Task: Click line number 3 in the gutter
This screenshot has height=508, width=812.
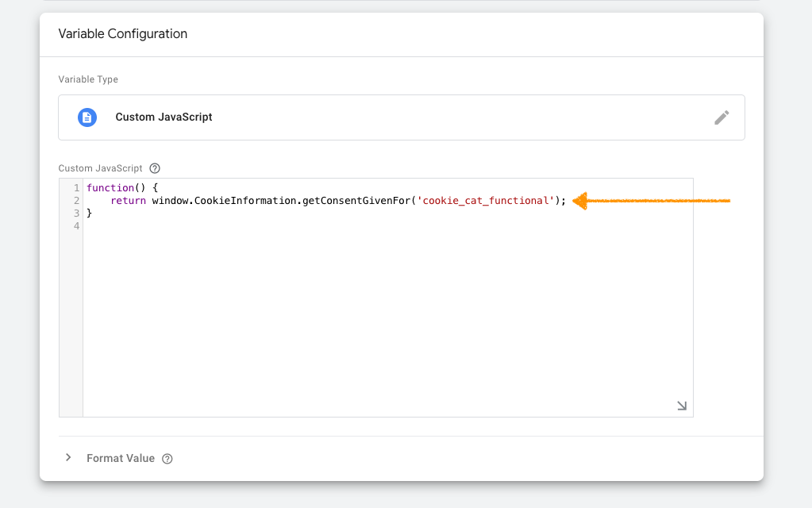Action: [x=76, y=213]
